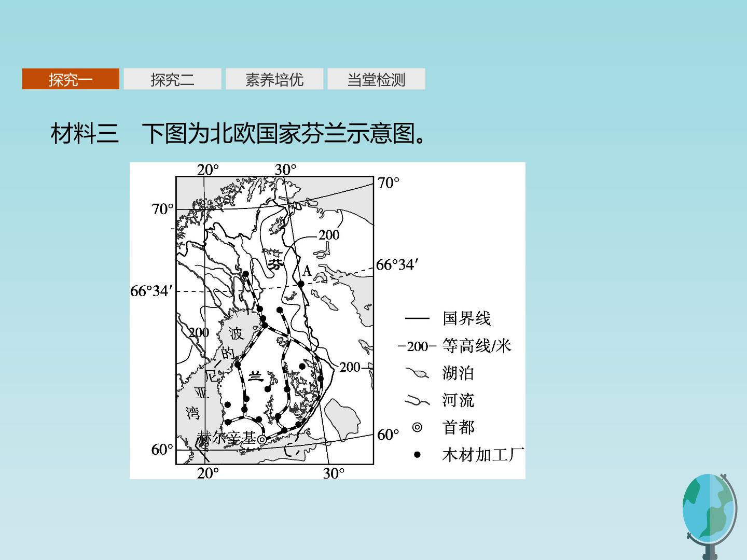Click the 200 contour line legend symbol
Viewport: 747px width, 560px height.
(417, 346)
